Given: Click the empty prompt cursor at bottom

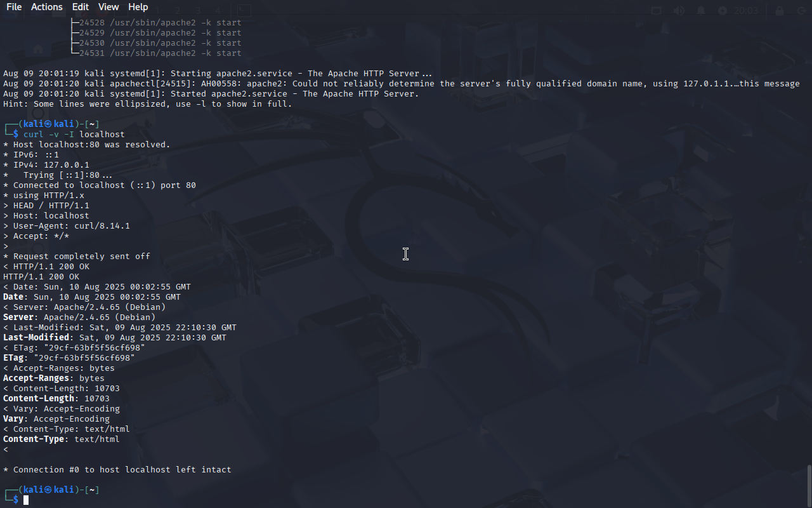Looking at the screenshot, I should pos(26,500).
